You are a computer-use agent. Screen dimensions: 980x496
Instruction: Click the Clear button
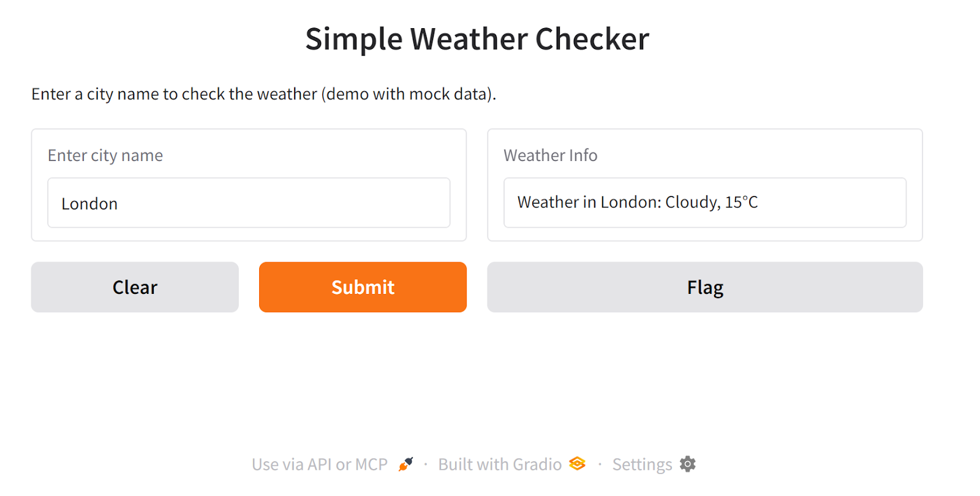click(x=135, y=287)
